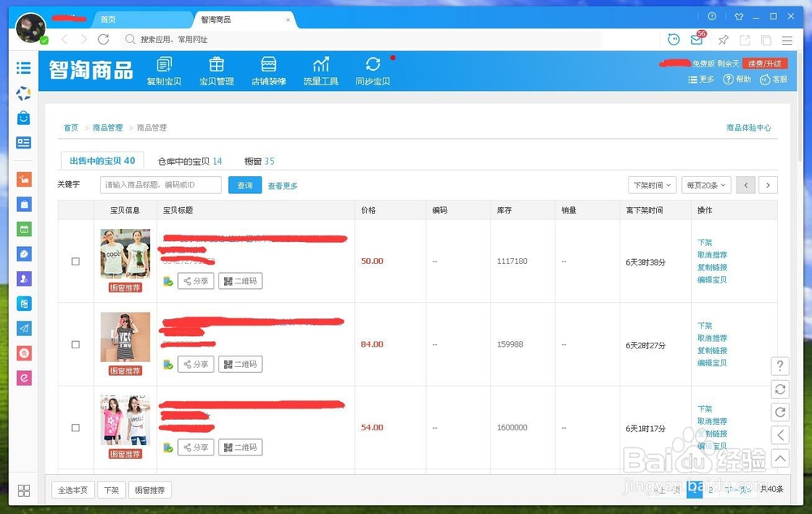Screen dimensions: 812x514
Task: Open the 每页20条 page size dropdown
Action: 706,185
